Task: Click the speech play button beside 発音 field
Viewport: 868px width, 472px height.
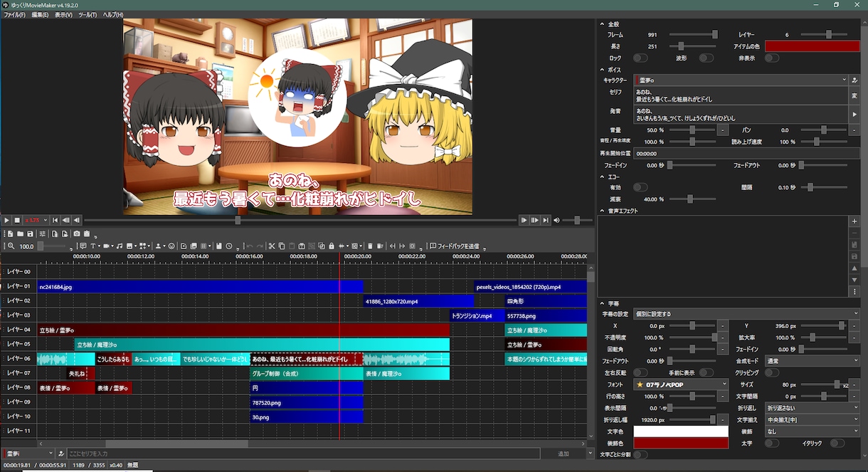Action: [x=854, y=114]
